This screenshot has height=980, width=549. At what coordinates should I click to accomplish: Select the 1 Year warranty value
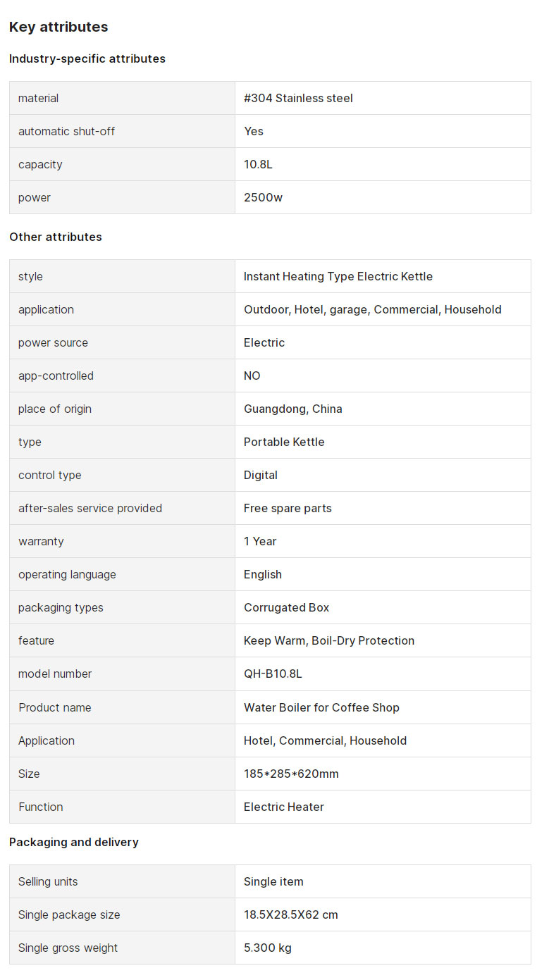click(x=260, y=541)
